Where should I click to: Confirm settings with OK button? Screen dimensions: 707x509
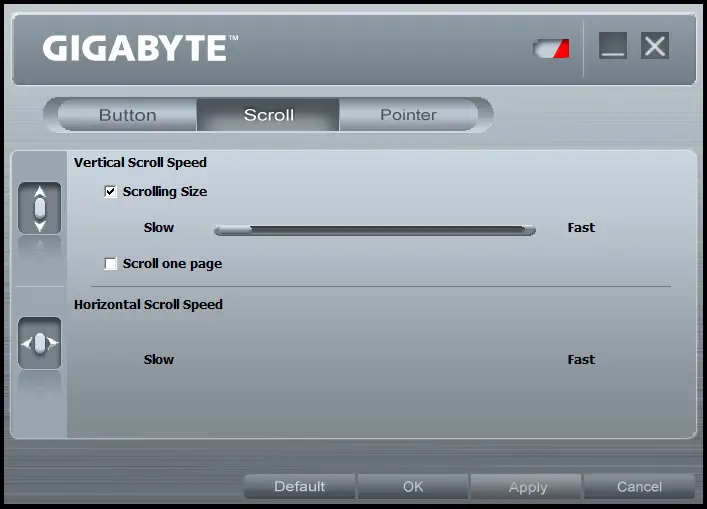click(x=413, y=486)
